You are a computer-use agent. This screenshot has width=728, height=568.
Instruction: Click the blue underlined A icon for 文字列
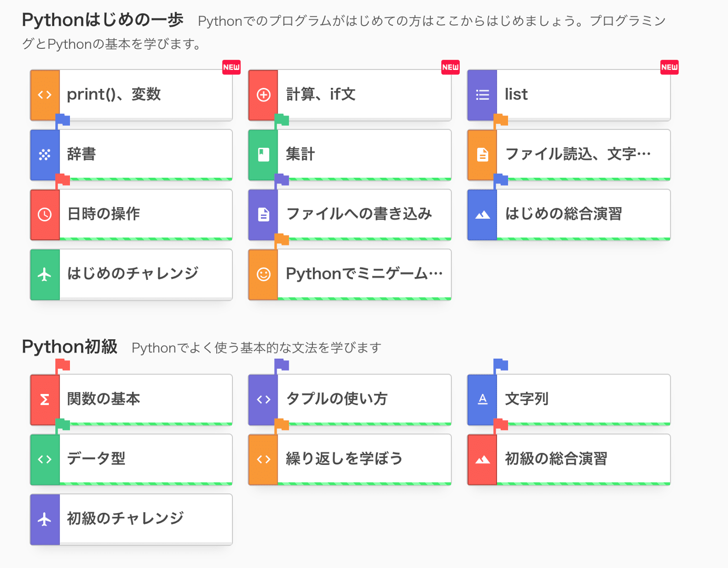point(482,400)
